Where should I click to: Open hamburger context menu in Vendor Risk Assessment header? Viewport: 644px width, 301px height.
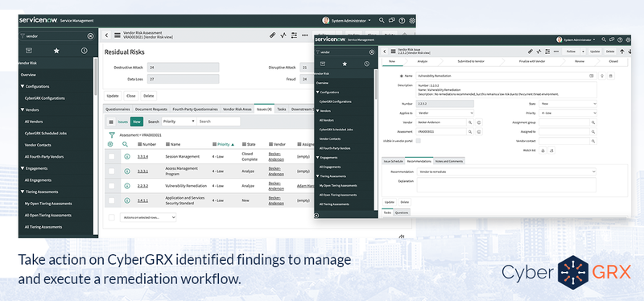[x=118, y=35]
